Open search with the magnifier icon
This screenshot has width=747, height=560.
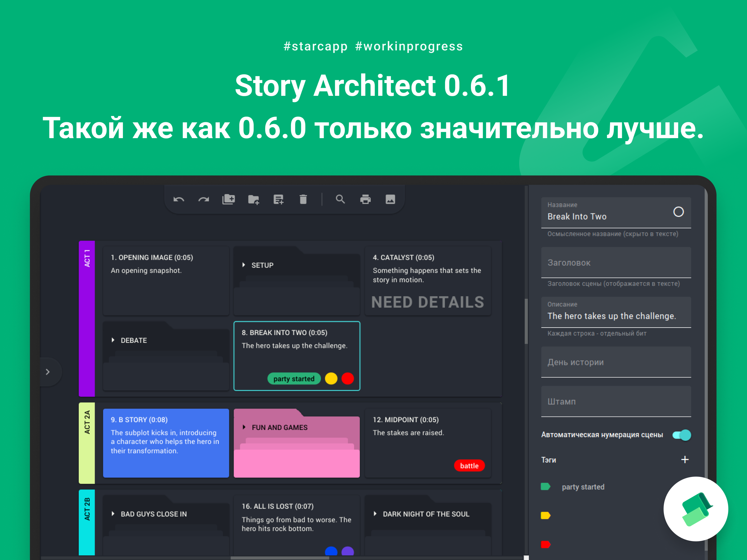(x=341, y=199)
